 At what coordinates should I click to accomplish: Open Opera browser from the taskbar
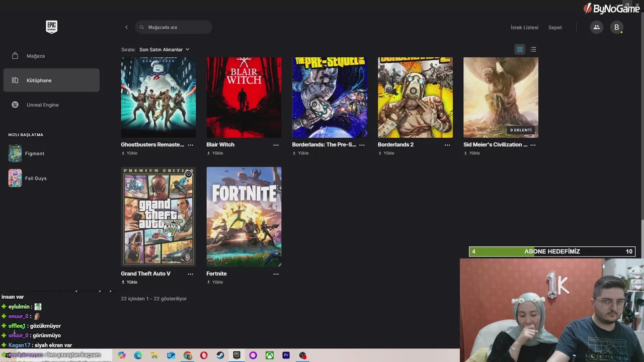[204, 355]
